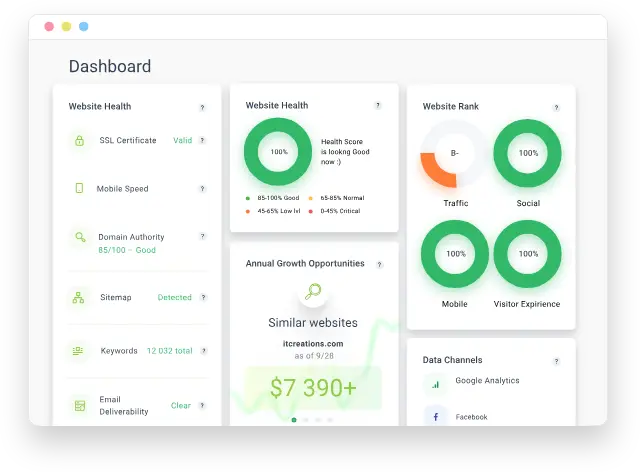The height and width of the screenshot is (472, 640).
Task: Open help for Website Rank card
Action: click(x=556, y=106)
